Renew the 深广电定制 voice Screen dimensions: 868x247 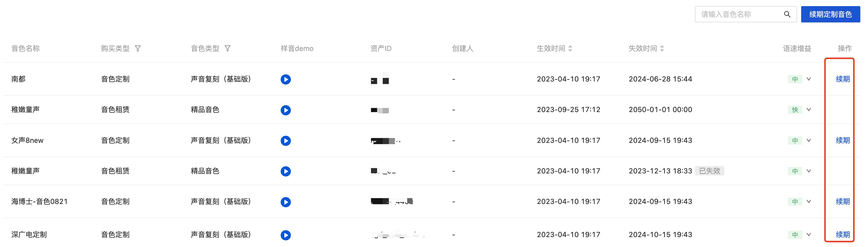842,235
